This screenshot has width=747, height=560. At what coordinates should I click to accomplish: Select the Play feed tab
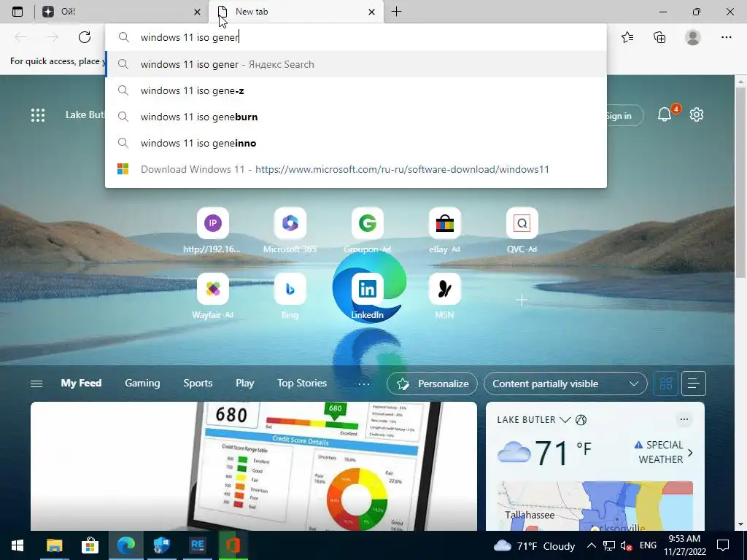[x=245, y=383]
